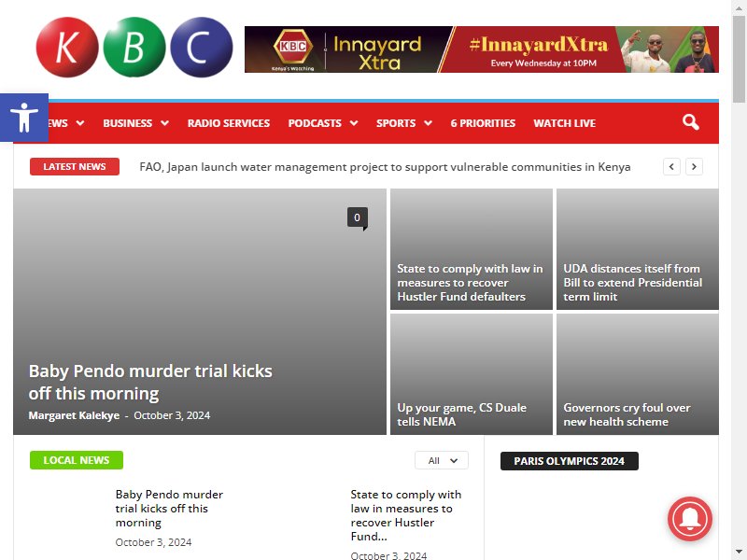Click the red notification bell button
Viewport: 747px width, 560px height.
pyautogui.click(x=689, y=519)
